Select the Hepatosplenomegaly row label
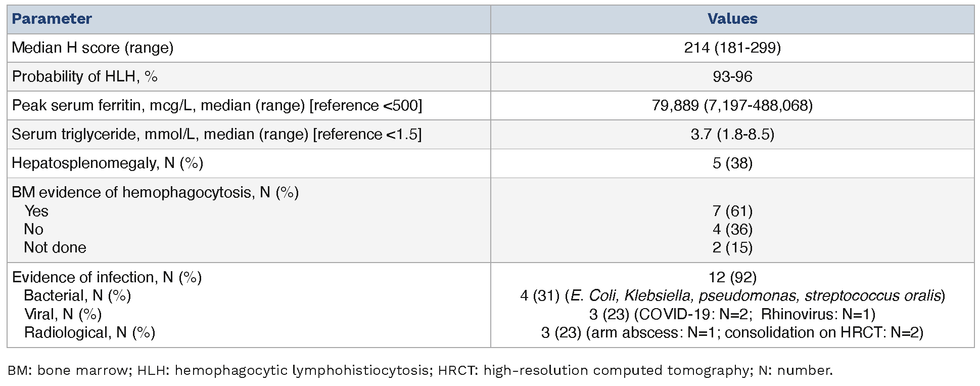 pyautogui.click(x=107, y=163)
